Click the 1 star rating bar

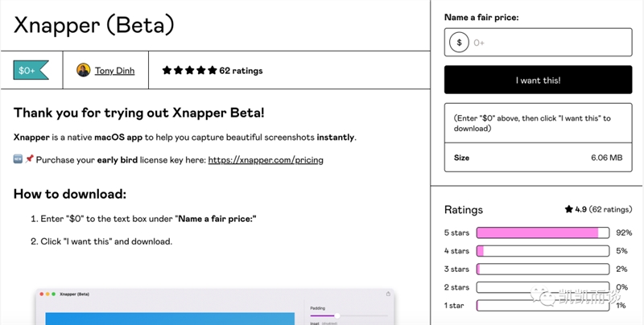coord(543,306)
